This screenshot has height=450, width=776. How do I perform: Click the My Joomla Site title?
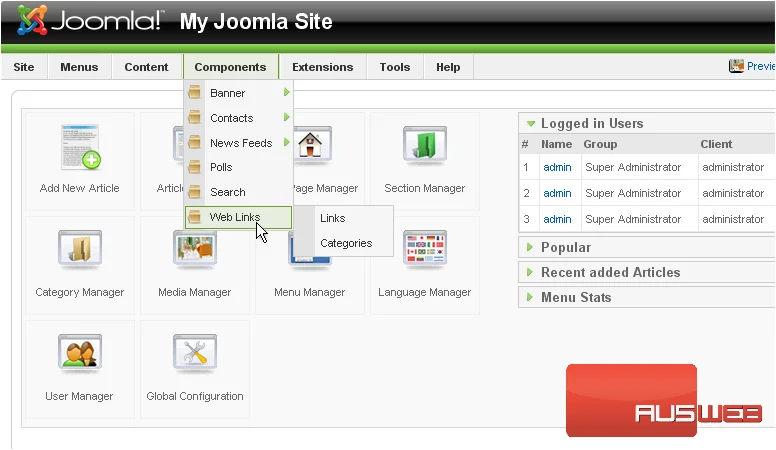pos(256,21)
